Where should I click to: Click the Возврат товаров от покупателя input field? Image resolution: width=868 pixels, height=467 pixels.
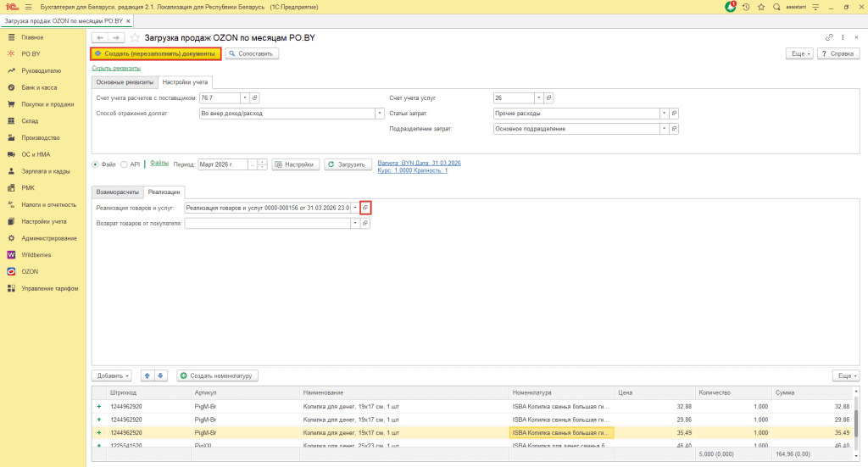click(x=268, y=224)
